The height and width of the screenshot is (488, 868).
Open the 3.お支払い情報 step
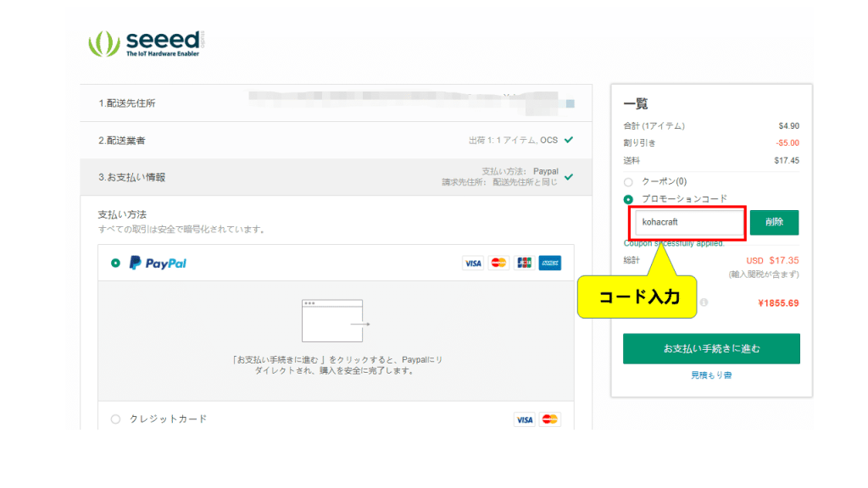[336, 177]
